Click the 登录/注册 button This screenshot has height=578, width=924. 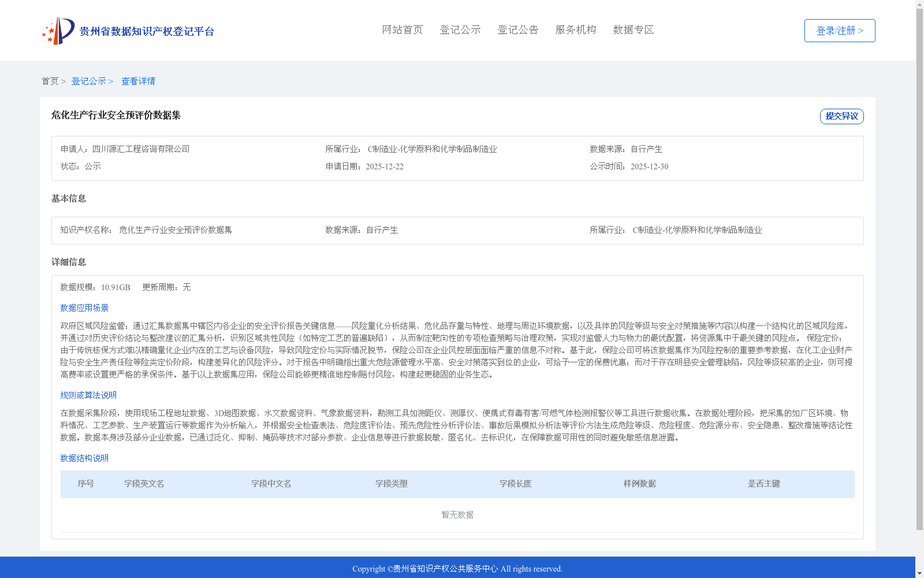coord(840,31)
